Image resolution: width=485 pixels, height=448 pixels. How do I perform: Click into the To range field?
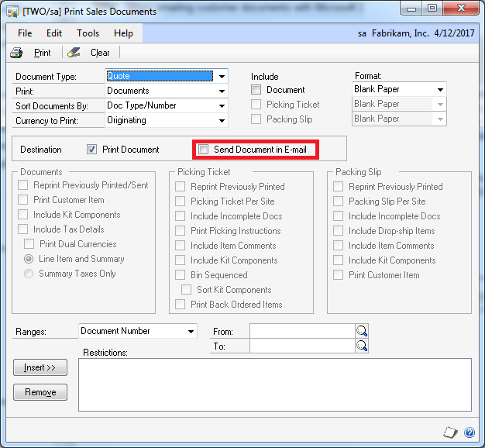(302, 346)
